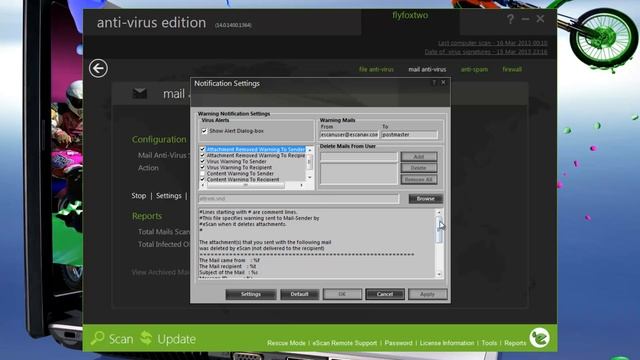Toggle Virus Warning To Sender checkbox
640x360 pixels.
coord(202,162)
